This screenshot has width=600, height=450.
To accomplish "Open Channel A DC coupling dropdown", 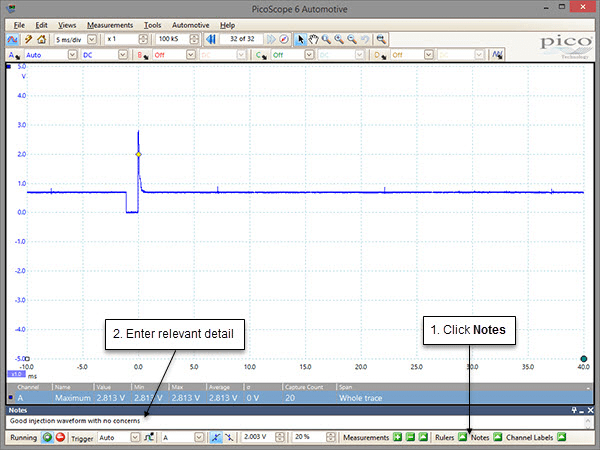I will (123, 55).
